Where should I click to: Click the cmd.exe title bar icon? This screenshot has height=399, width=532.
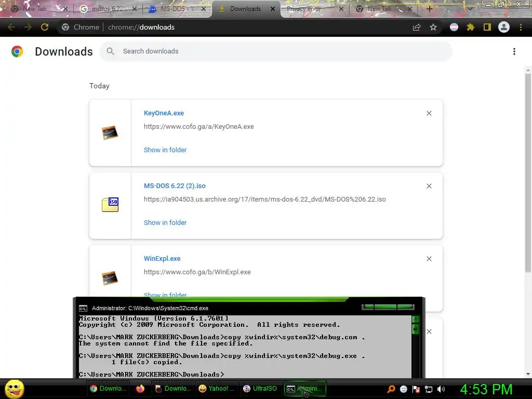83,308
